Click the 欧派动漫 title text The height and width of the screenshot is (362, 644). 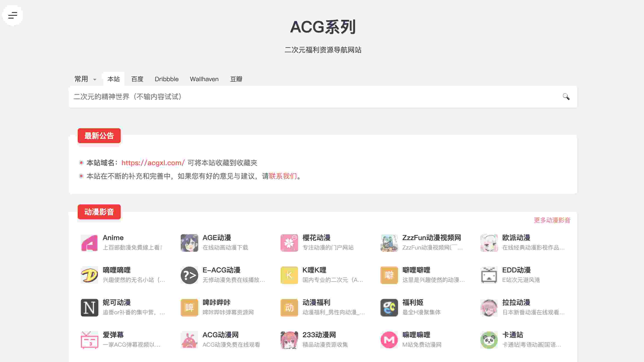tap(516, 238)
